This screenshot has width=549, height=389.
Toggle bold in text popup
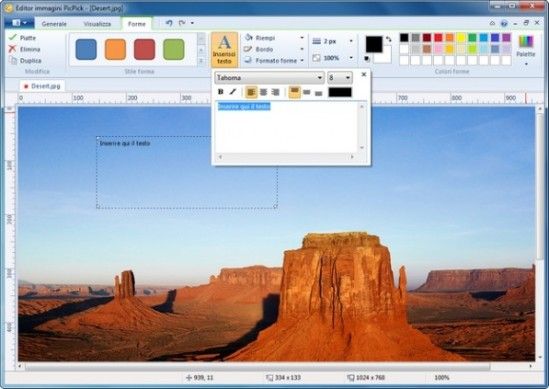(221, 92)
